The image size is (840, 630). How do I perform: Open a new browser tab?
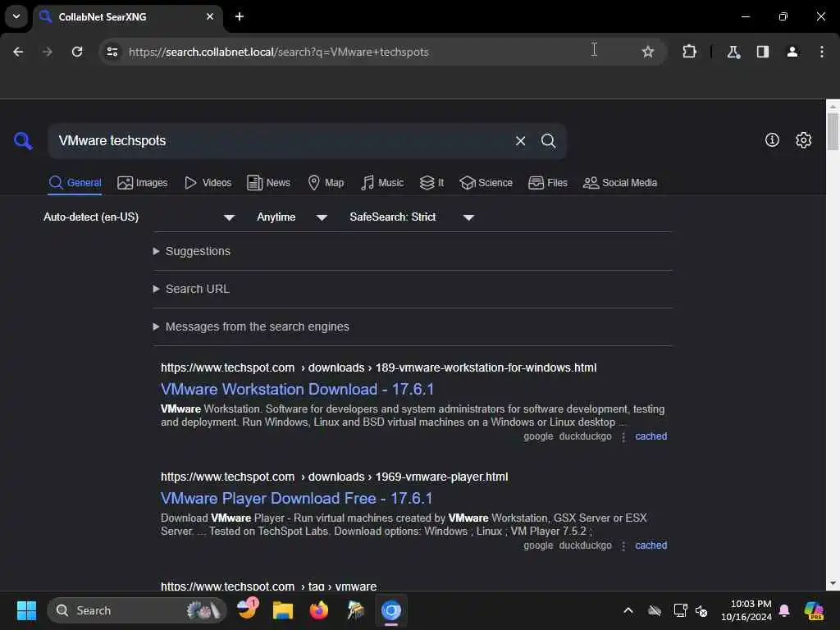tap(240, 16)
